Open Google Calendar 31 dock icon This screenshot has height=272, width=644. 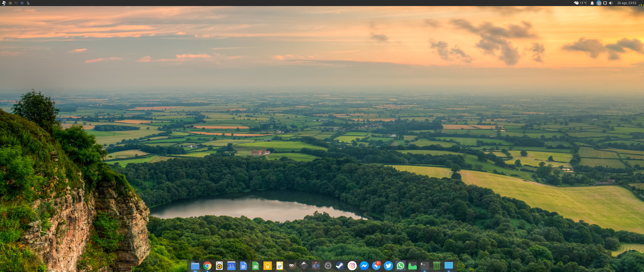(x=231, y=266)
